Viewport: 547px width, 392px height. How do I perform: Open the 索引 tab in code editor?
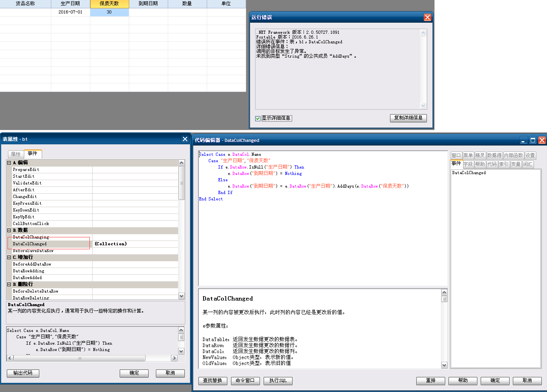[504, 164]
